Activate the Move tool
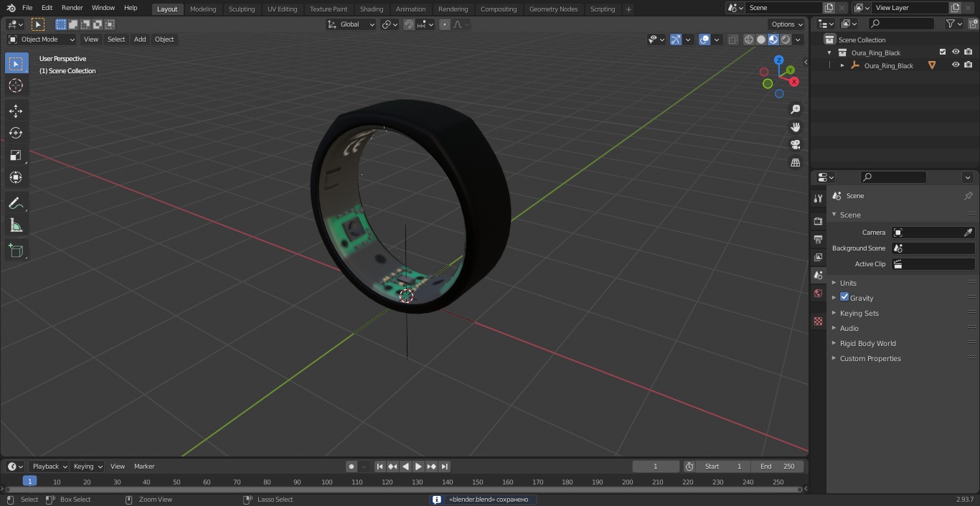The height and width of the screenshot is (506, 980). pyautogui.click(x=16, y=111)
